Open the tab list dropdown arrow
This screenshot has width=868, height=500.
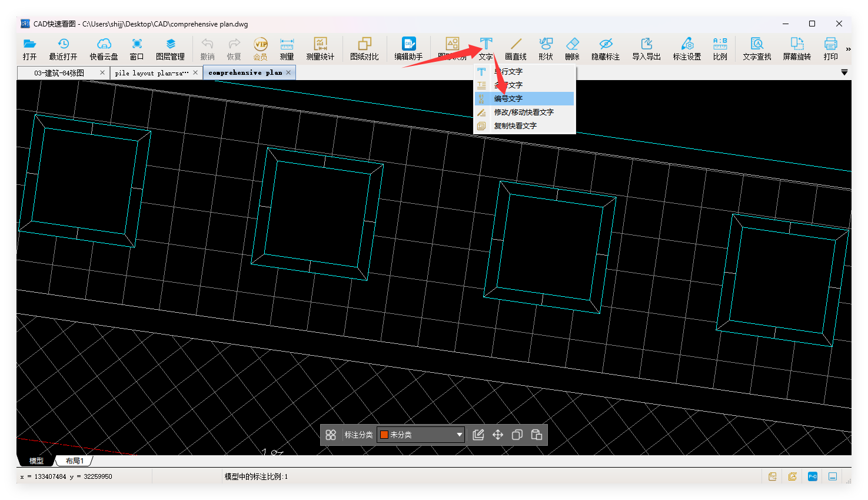coord(844,72)
